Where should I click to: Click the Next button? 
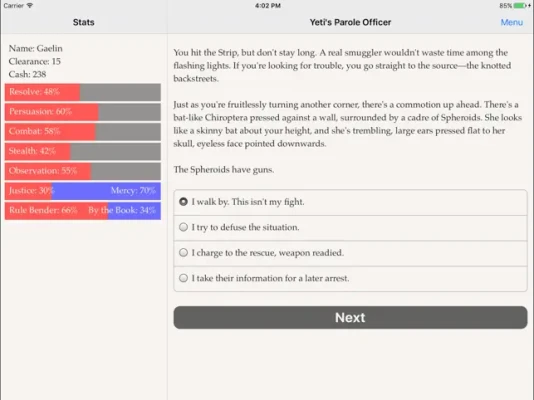[x=350, y=318]
